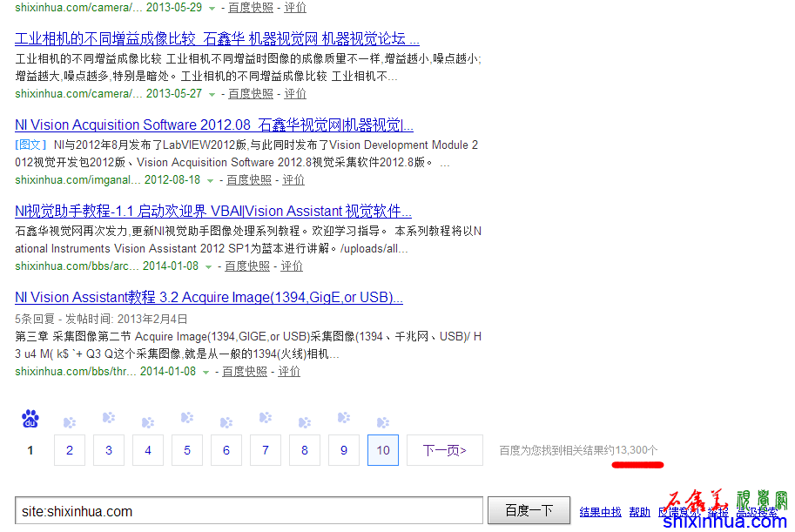Image resolution: width=795 pixels, height=532 pixels.
Task: Click the paw icon above page 8
Action: (x=305, y=422)
